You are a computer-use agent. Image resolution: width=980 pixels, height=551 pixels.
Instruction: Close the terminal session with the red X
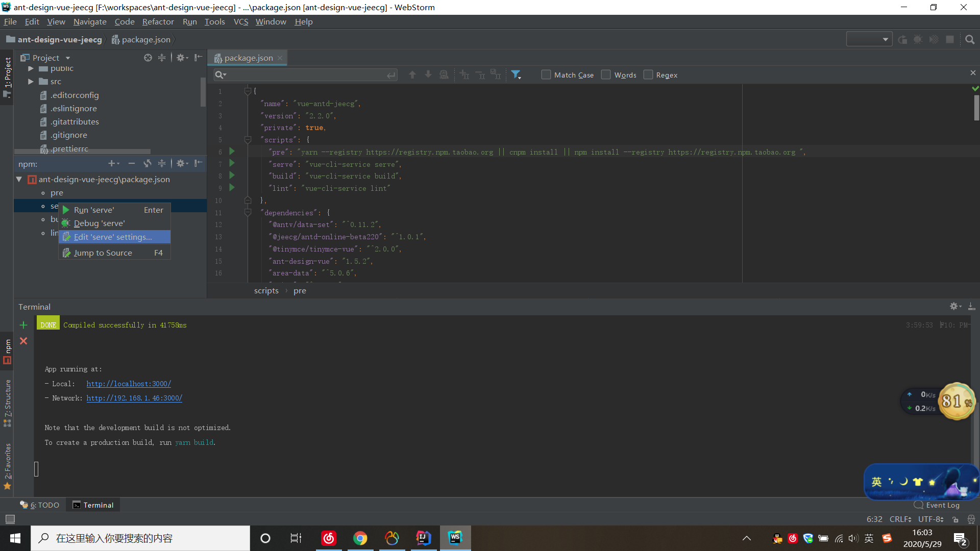(23, 341)
